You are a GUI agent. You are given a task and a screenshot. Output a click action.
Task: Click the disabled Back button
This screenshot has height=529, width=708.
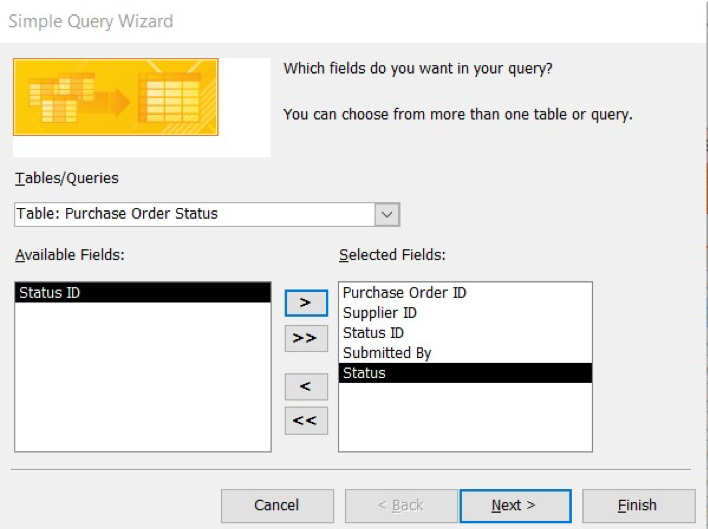point(401,505)
